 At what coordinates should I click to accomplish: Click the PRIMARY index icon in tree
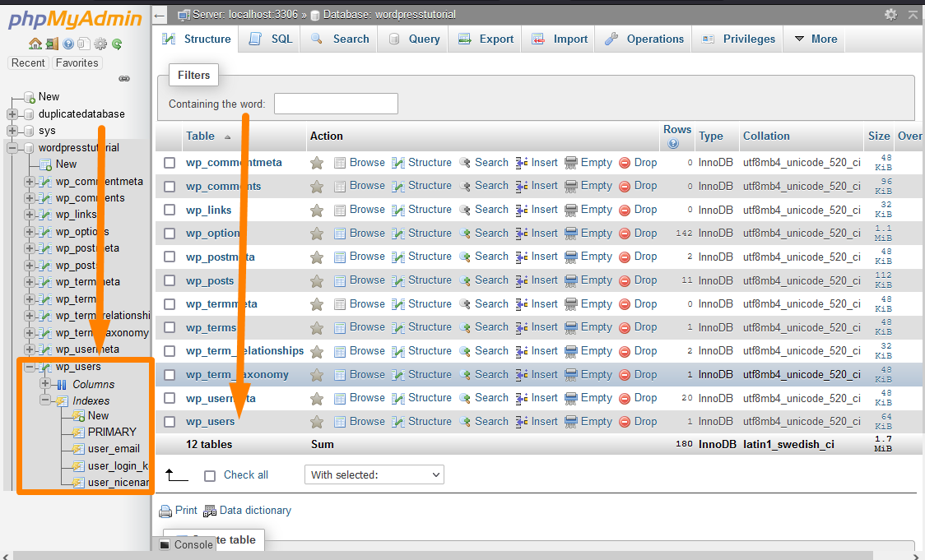tap(78, 432)
